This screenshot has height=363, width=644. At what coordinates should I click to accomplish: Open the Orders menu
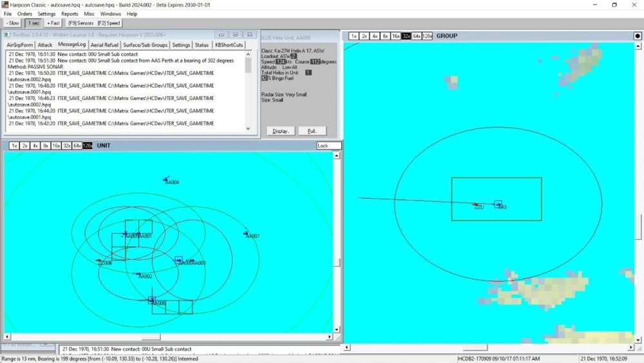point(24,14)
